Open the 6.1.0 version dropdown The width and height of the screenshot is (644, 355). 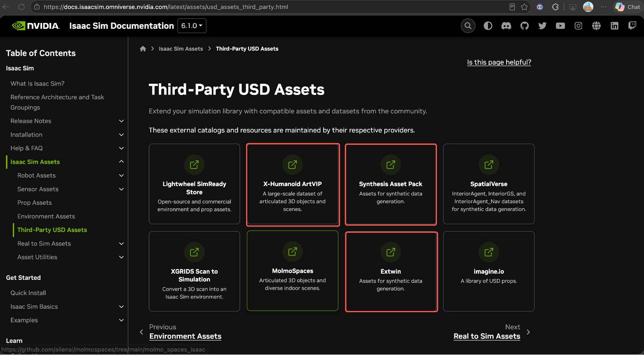pyautogui.click(x=192, y=26)
